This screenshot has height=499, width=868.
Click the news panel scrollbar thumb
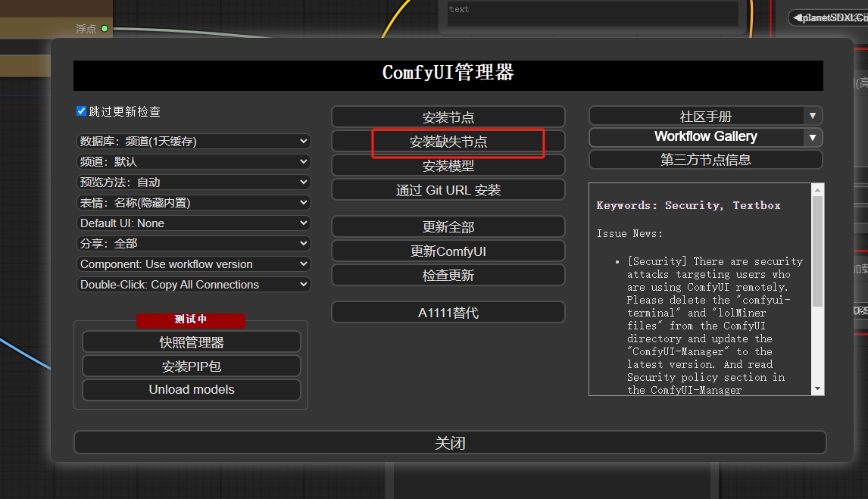[817, 251]
